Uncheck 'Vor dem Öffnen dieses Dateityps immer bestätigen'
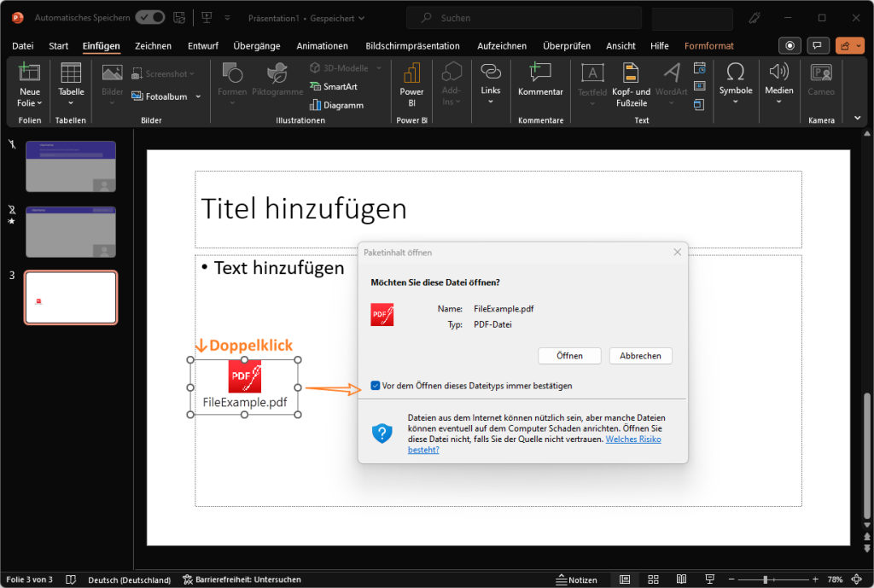874x588 pixels. (x=376, y=386)
